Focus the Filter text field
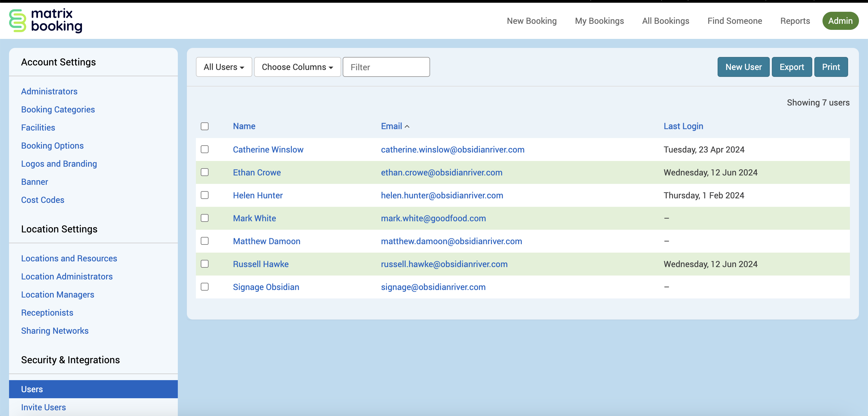Image resolution: width=868 pixels, height=416 pixels. point(386,67)
